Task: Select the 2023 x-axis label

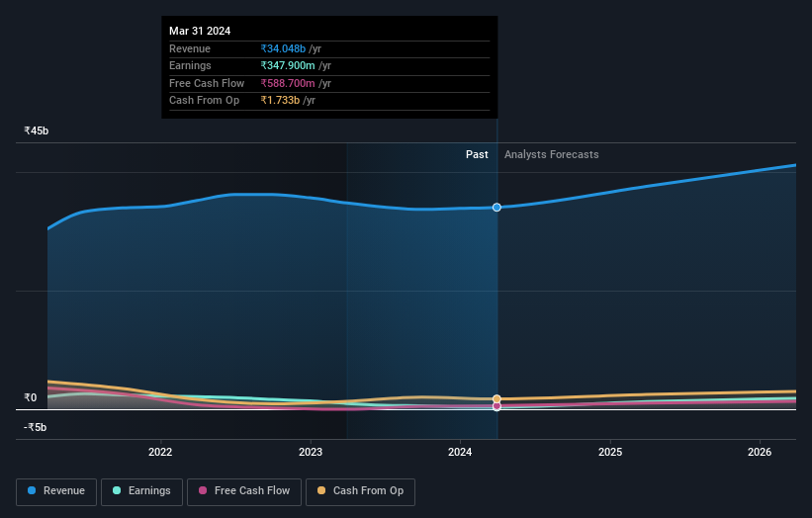Action: point(311,452)
